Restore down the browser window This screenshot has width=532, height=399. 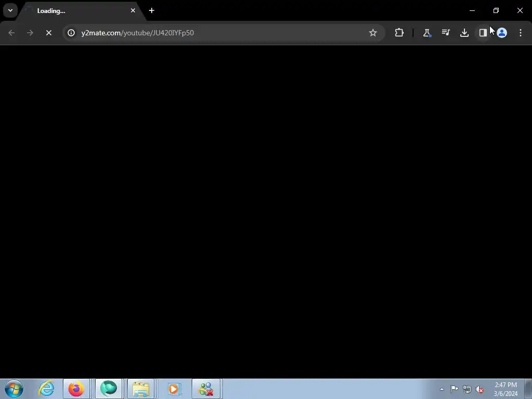coord(496,10)
